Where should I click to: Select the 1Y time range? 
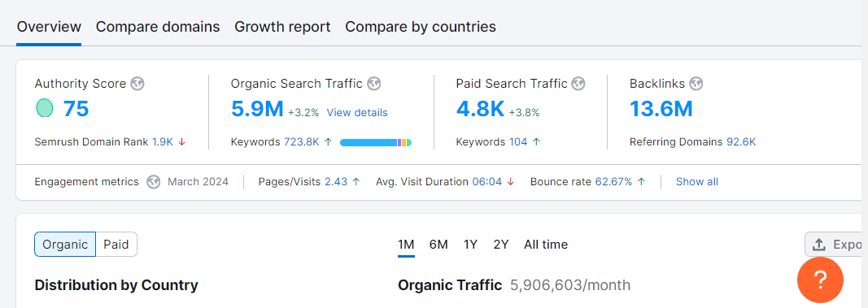click(x=470, y=245)
